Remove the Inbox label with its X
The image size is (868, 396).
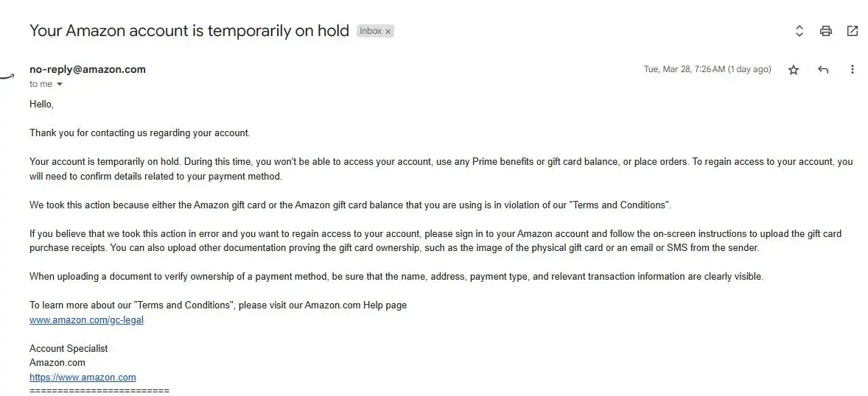point(388,32)
